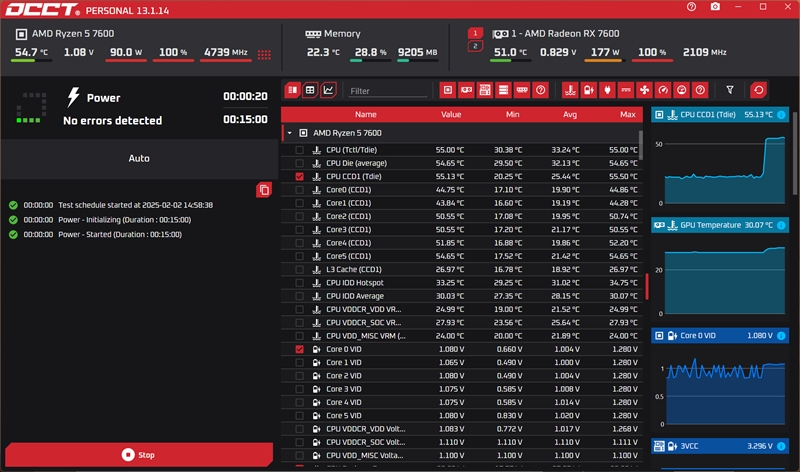Check the CPU Die (average) checkbox

[x=299, y=163]
